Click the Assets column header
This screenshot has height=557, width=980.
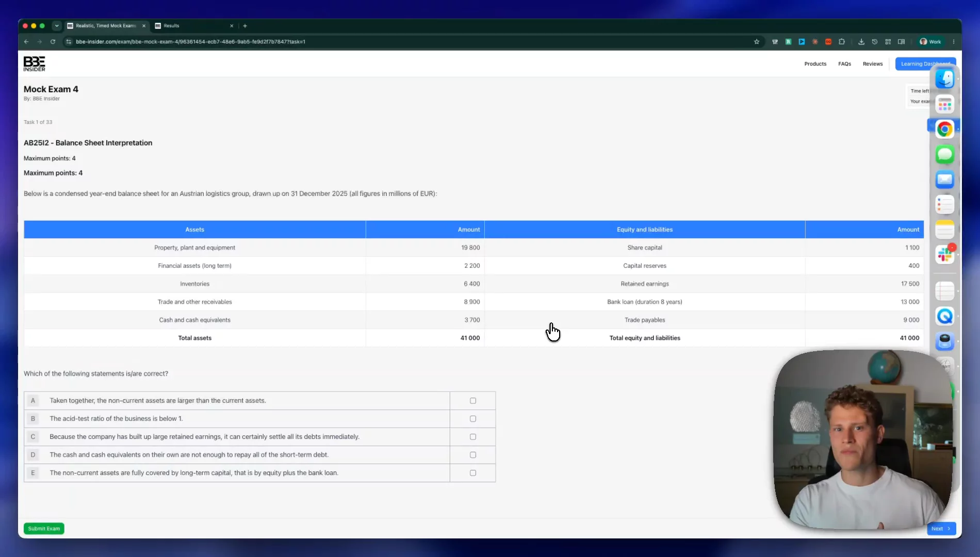pos(194,230)
